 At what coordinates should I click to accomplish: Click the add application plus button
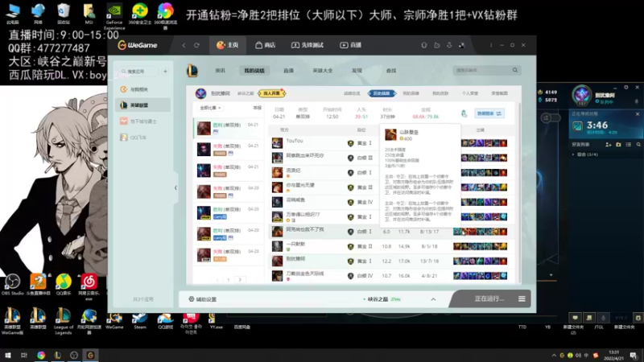[165, 72]
